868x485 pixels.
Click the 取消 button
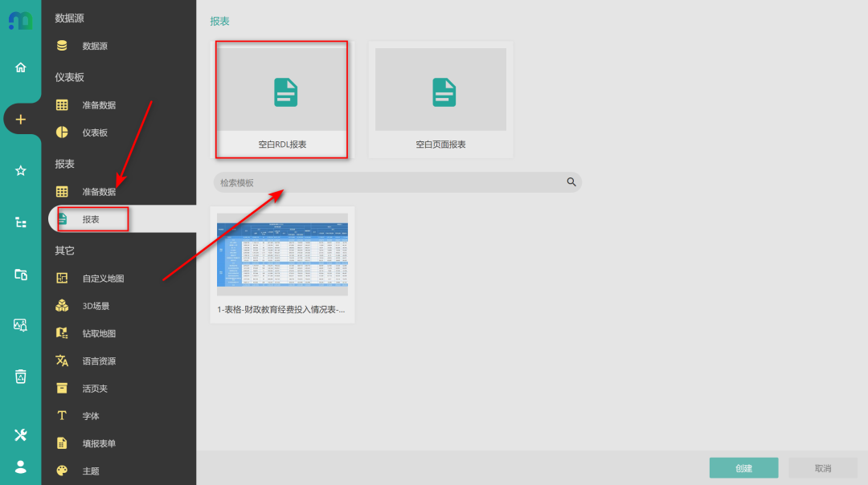coord(823,468)
